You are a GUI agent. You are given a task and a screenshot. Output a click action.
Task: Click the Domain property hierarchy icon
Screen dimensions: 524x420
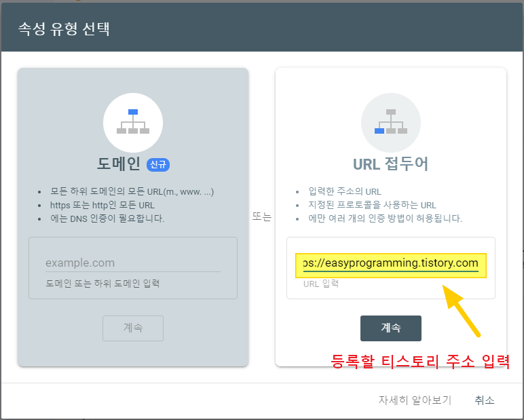(133, 123)
